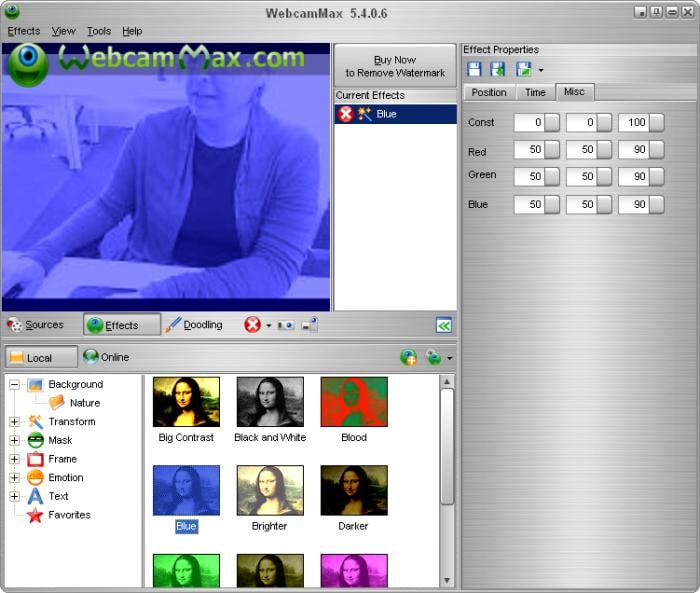Click the Nature folder icon under Background
Image resolution: width=700 pixels, height=593 pixels.
coord(57,403)
